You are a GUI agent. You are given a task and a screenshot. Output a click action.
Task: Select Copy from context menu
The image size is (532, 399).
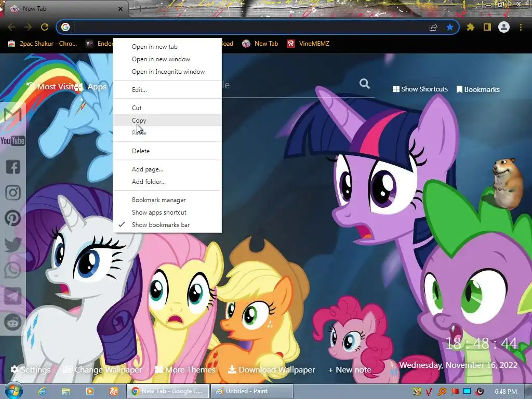[167, 120]
